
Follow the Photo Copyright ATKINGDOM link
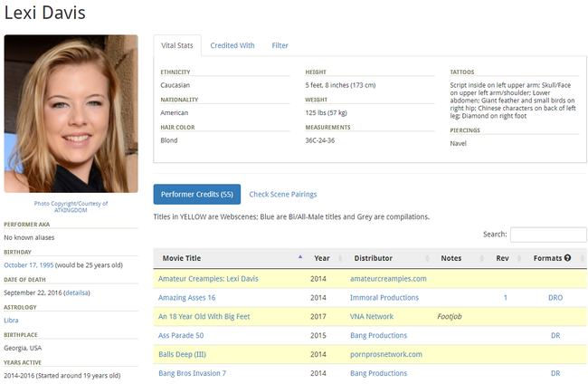[x=71, y=206]
